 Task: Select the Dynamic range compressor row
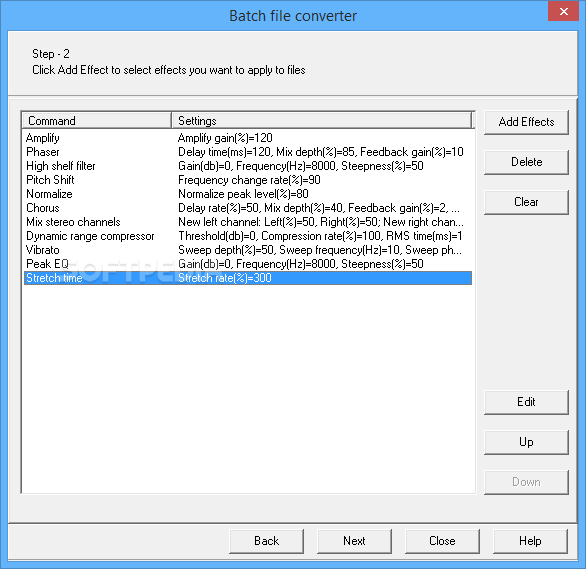pos(248,236)
